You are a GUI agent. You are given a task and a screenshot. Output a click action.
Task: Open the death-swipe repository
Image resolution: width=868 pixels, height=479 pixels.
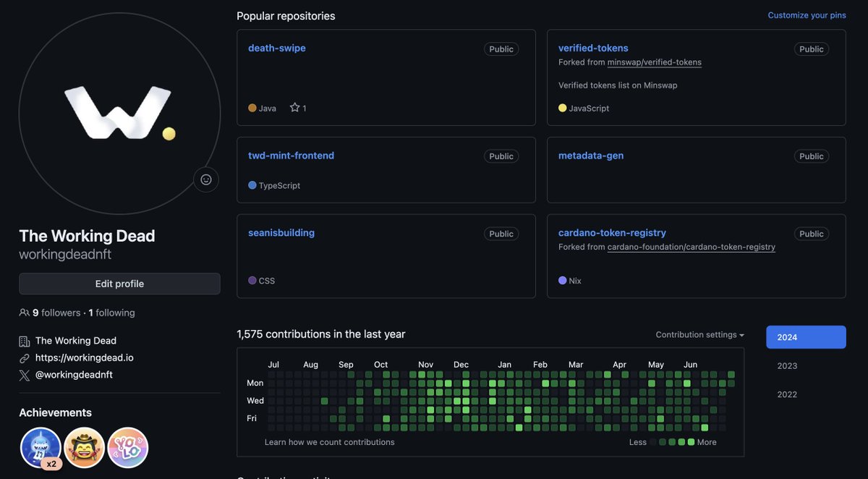(x=277, y=48)
